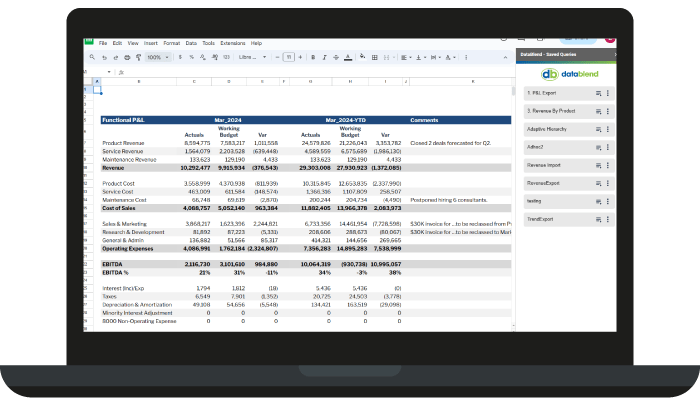Run the 'Revenue Import' query icon
The height and width of the screenshot is (400, 700).
click(x=598, y=166)
